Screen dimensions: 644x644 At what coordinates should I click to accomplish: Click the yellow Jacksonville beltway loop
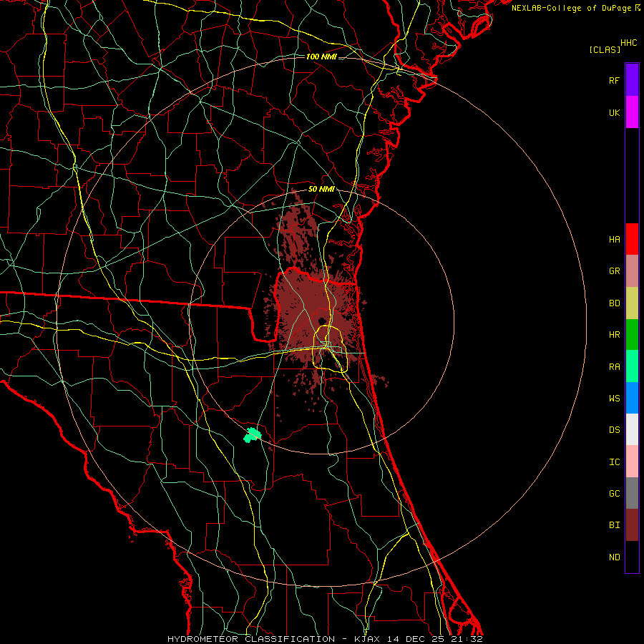point(330,348)
